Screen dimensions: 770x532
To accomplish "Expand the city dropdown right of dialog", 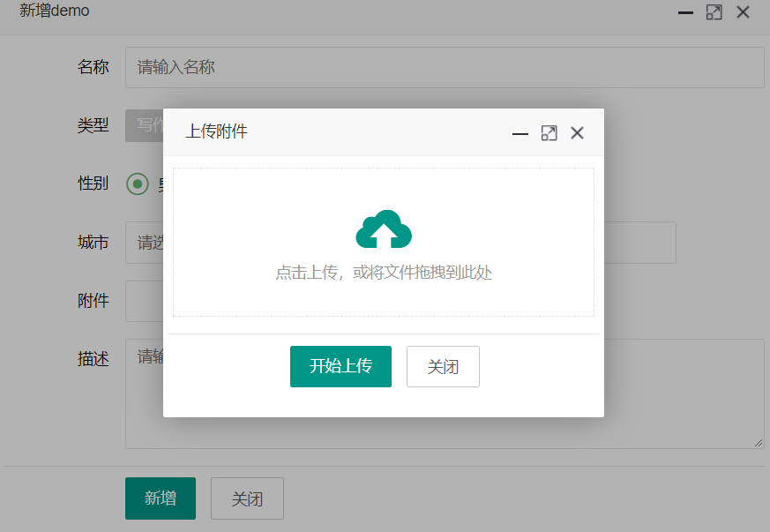I will pos(639,243).
